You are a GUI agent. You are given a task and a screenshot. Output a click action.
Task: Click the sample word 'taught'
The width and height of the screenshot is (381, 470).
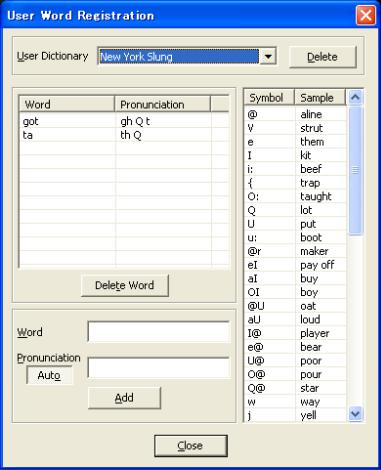pos(316,197)
